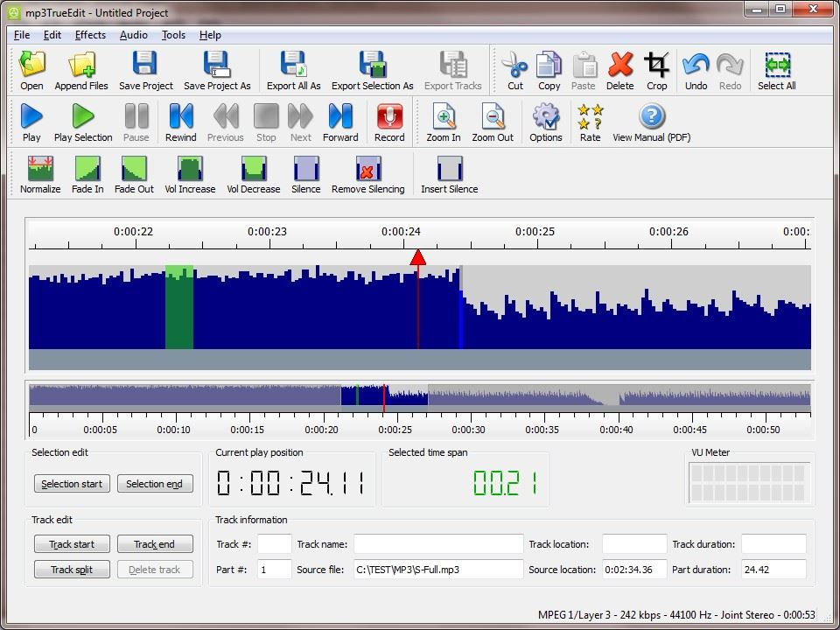840x630 pixels.
Task: Click the Track name input field
Action: tap(438, 543)
